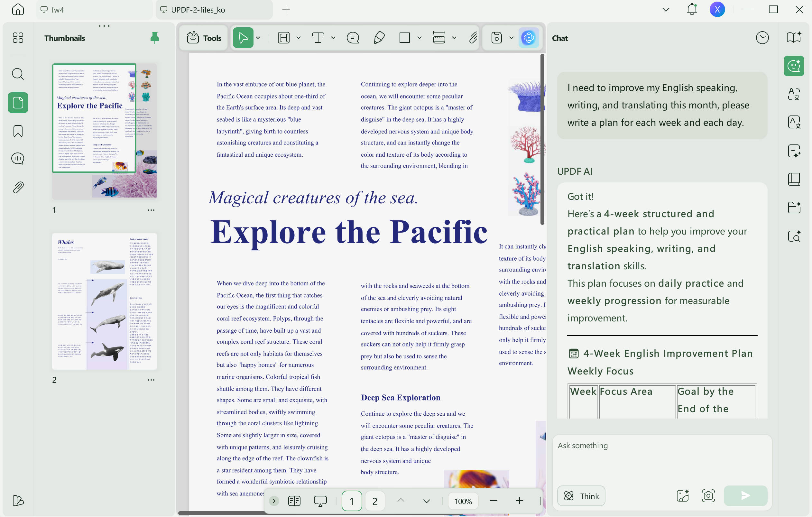Send the chat message
This screenshot has height=517, width=812.
(x=745, y=496)
